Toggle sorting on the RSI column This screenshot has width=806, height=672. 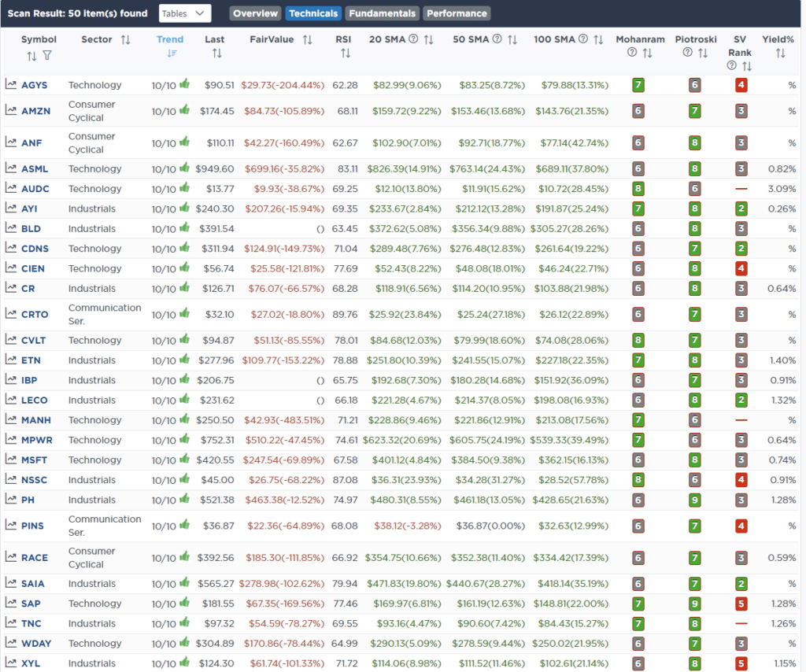pos(345,51)
